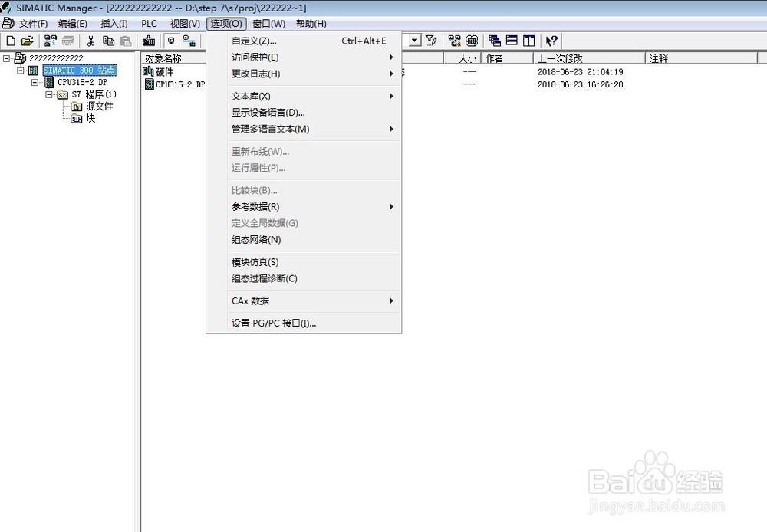Image resolution: width=767 pixels, height=532 pixels.
Task: Collapse the 222222222222 project node
Action: [x=6, y=58]
